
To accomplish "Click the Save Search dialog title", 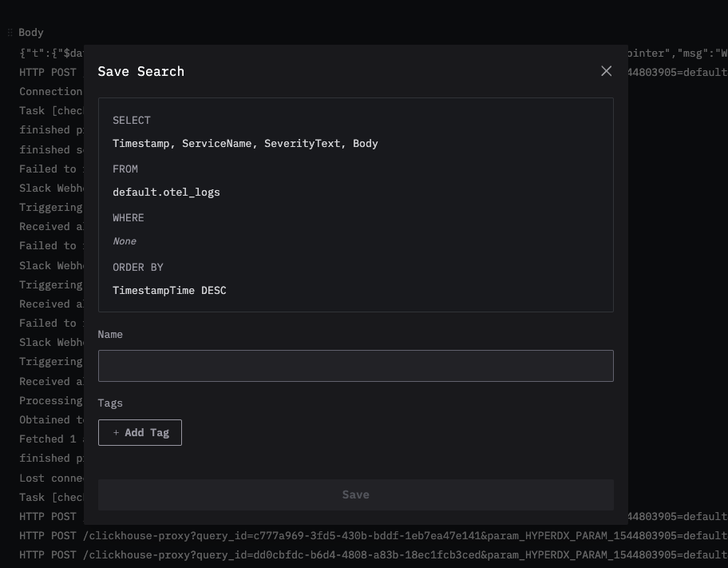I will [x=140, y=71].
